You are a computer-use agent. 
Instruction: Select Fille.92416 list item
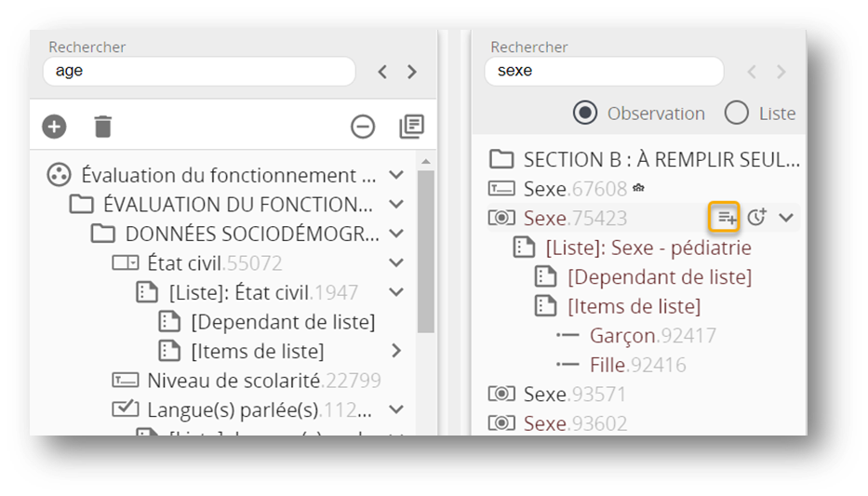click(637, 365)
